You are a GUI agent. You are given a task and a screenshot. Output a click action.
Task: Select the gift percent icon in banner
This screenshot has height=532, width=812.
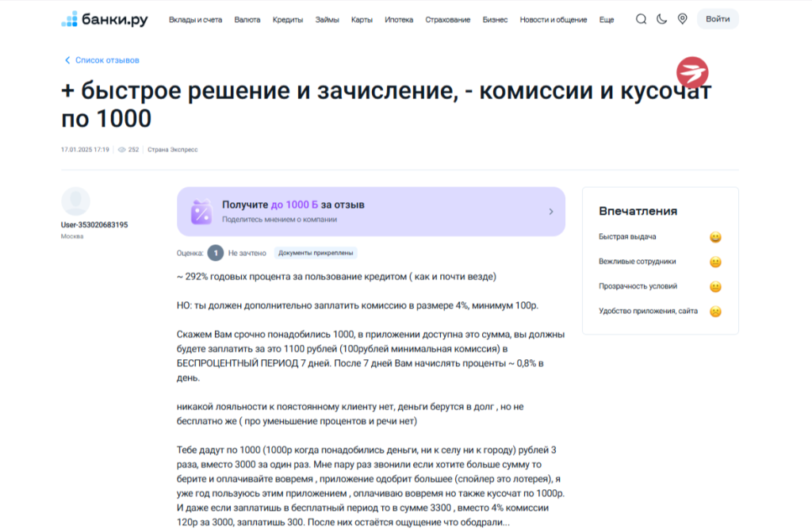point(201,212)
